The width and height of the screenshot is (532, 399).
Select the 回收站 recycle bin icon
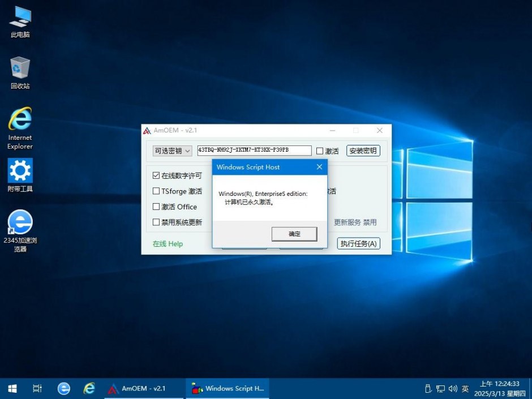20,73
